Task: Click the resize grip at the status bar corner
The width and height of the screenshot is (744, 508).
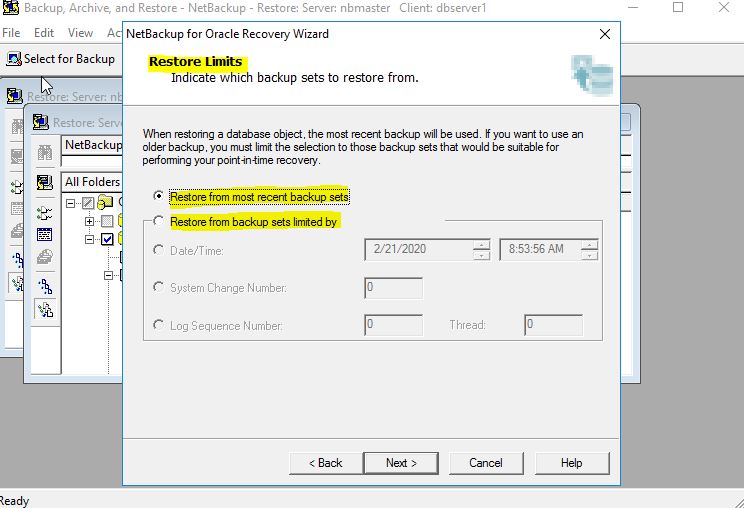Action: 738,502
